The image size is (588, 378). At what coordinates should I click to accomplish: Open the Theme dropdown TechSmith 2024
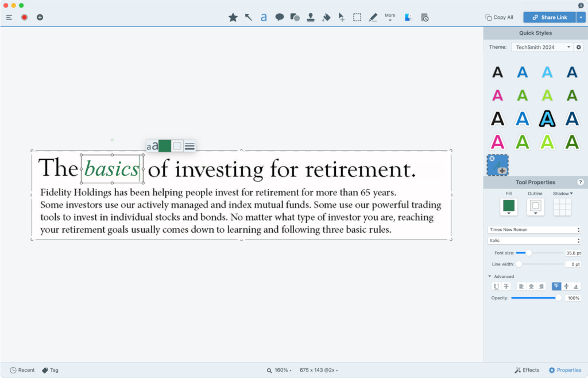point(542,47)
